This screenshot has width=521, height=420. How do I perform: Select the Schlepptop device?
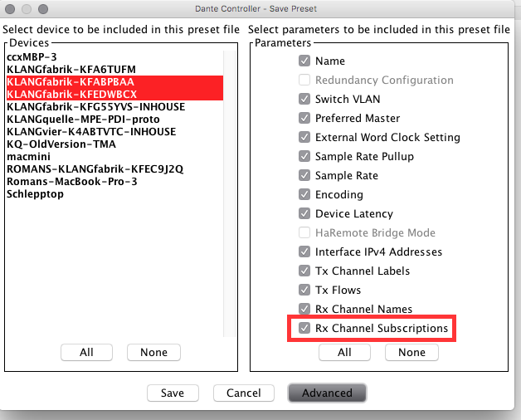(x=114, y=194)
